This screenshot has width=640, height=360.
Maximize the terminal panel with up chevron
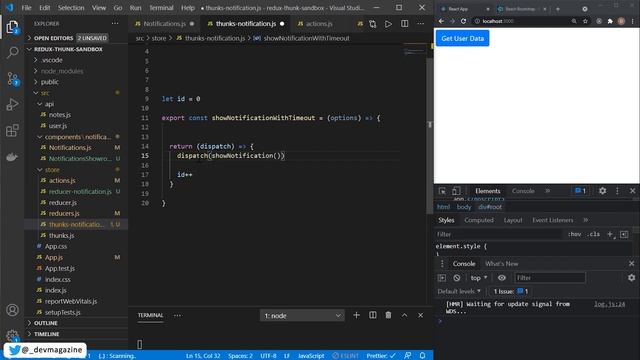coord(404,315)
